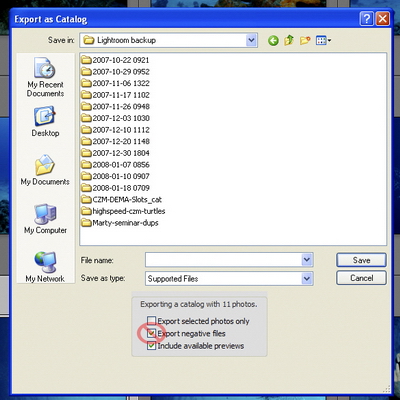Select the Marty-seminar-dups folder

pos(120,223)
